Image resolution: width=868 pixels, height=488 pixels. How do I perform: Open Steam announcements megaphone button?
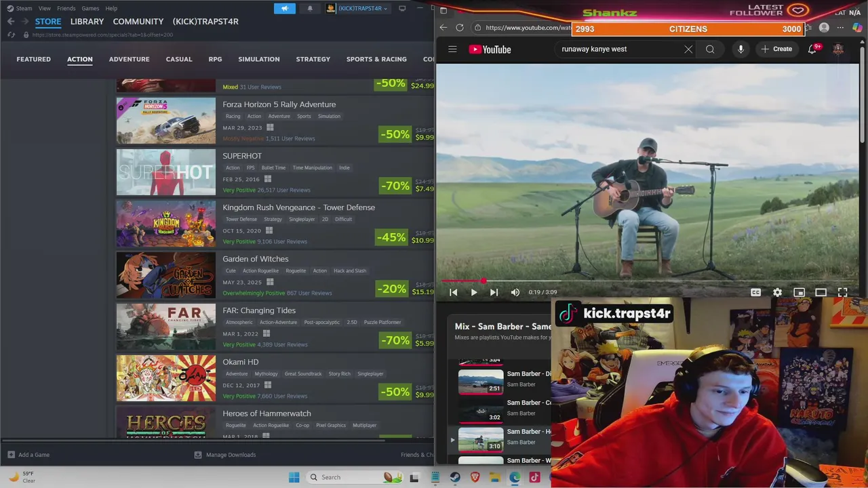pos(285,8)
